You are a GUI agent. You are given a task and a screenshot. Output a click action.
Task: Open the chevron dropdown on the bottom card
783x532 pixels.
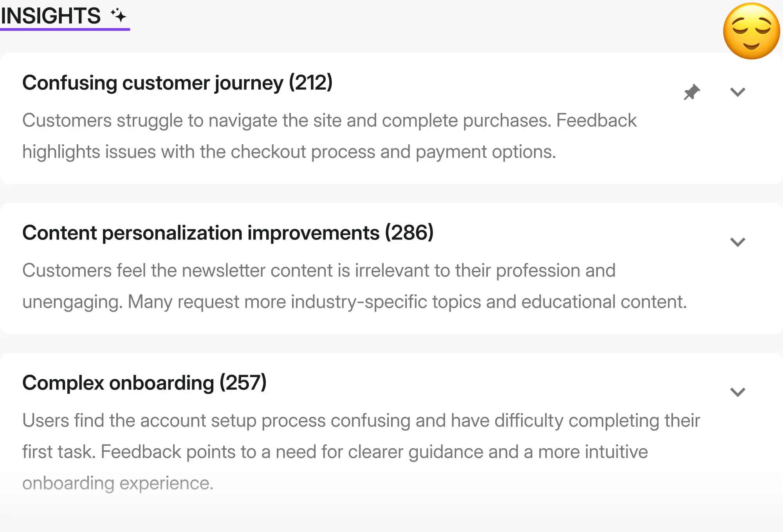(738, 392)
